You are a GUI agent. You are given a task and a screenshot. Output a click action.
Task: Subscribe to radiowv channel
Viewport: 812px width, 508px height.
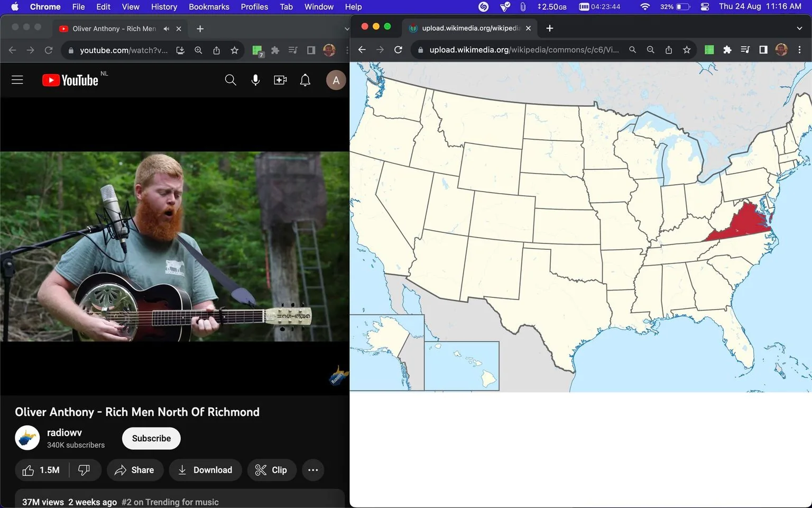point(151,438)
